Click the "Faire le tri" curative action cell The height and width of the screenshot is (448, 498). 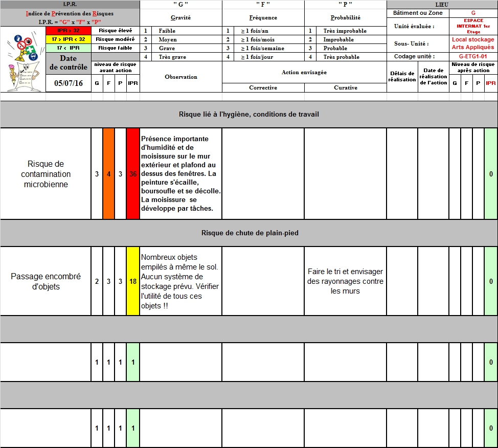click(x=345, y=281)
